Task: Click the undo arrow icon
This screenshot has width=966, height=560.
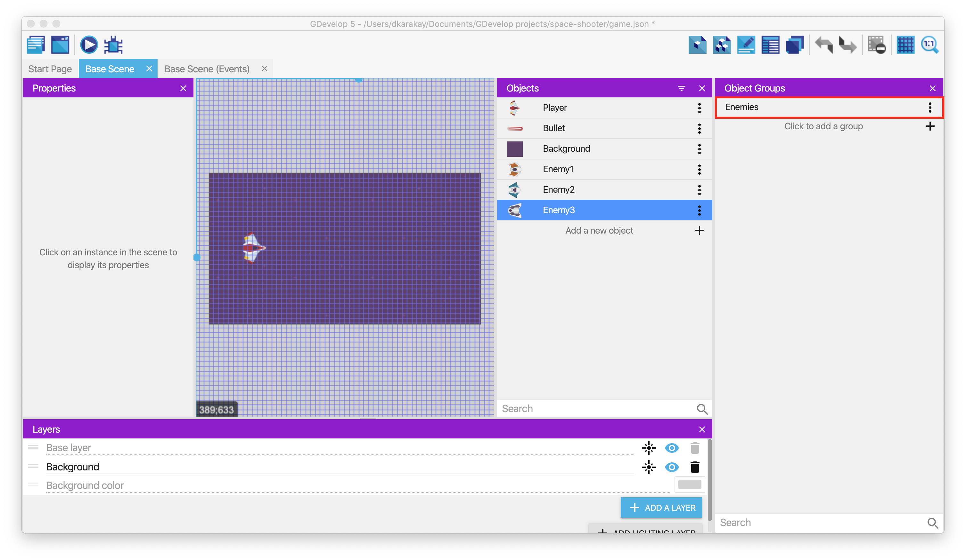Action: (x=824, y=45)
